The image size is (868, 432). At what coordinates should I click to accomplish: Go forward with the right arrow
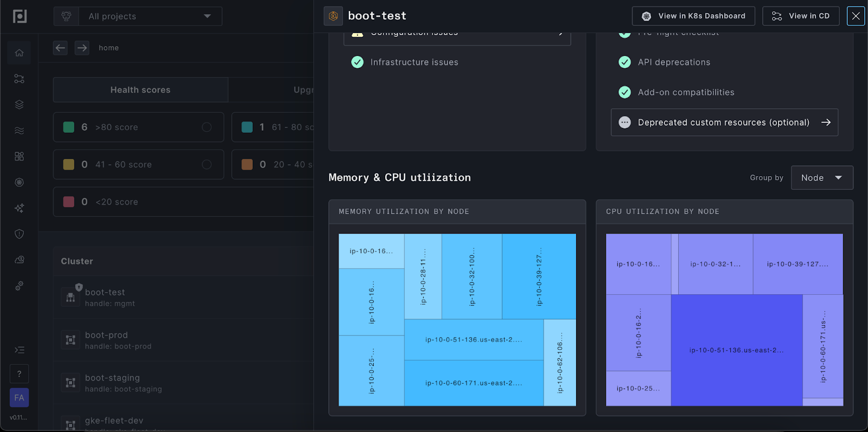82,48
